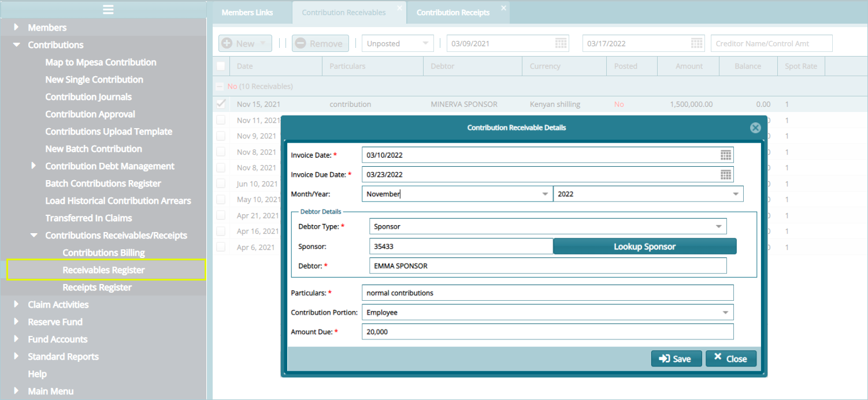Check the Nov 9, 2021 row checkbox
Image resolution: width=868 pixels, height=400 pixels.
[x=221, y=136]
